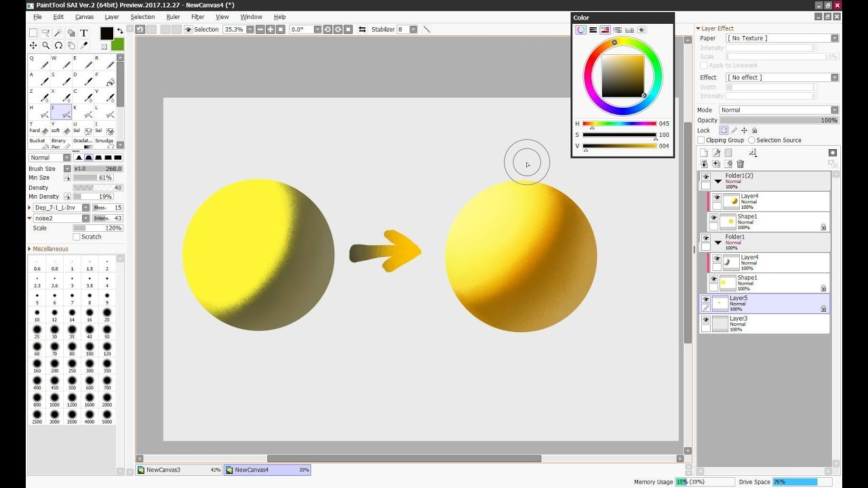This screenshot has height=488, width=868.
Task: Flip canvas view horizontally
Action: (361, 29)
